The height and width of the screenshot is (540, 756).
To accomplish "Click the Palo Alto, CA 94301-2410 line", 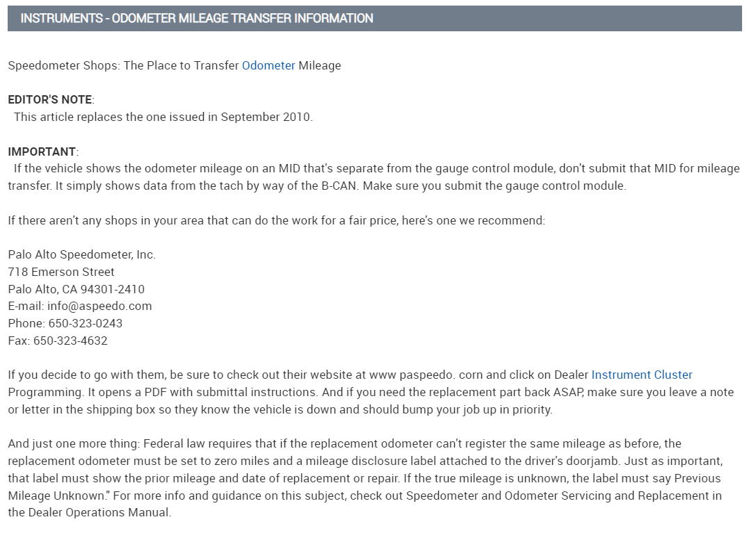I will (77, 289).
